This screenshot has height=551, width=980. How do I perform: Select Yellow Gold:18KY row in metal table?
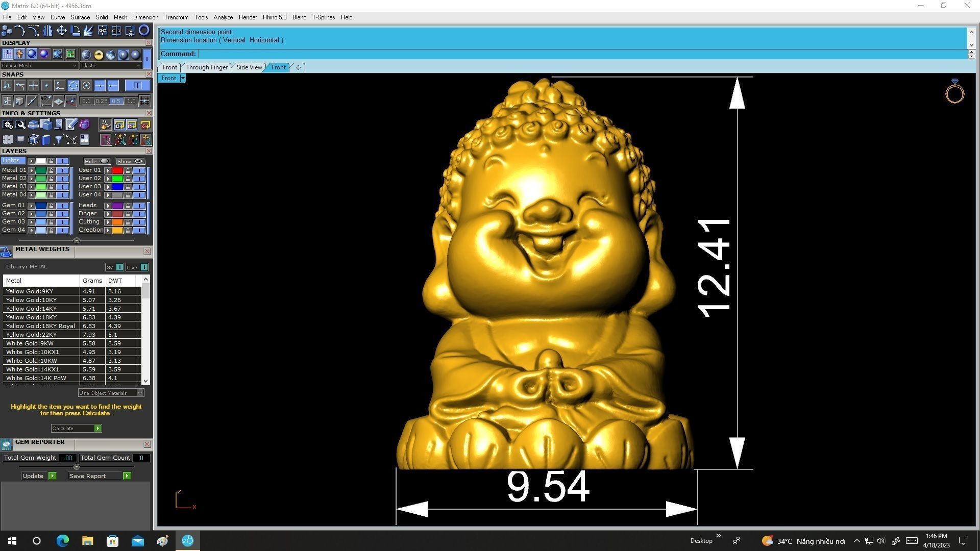pos(71,317)
